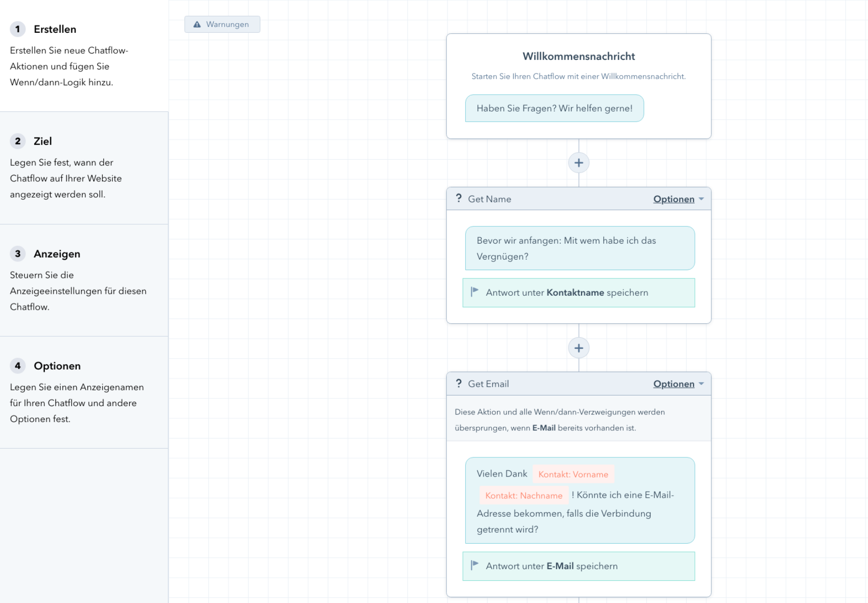Open Optionen dropdown of Get Email card

(x=678, y=384)
